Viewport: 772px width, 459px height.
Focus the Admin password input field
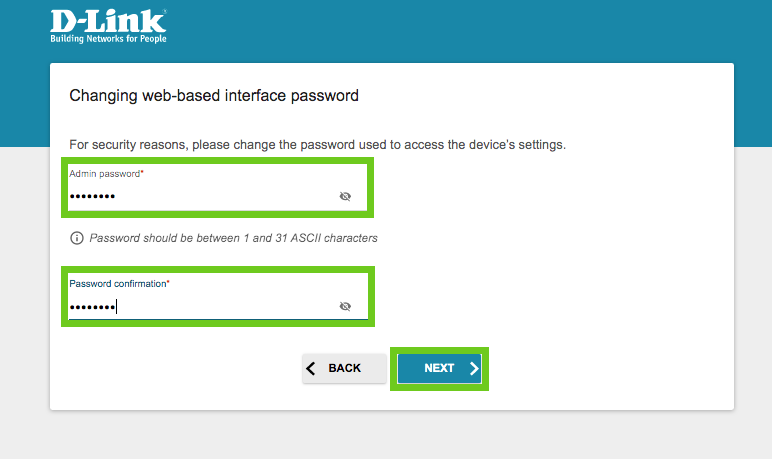coord(200,197)
